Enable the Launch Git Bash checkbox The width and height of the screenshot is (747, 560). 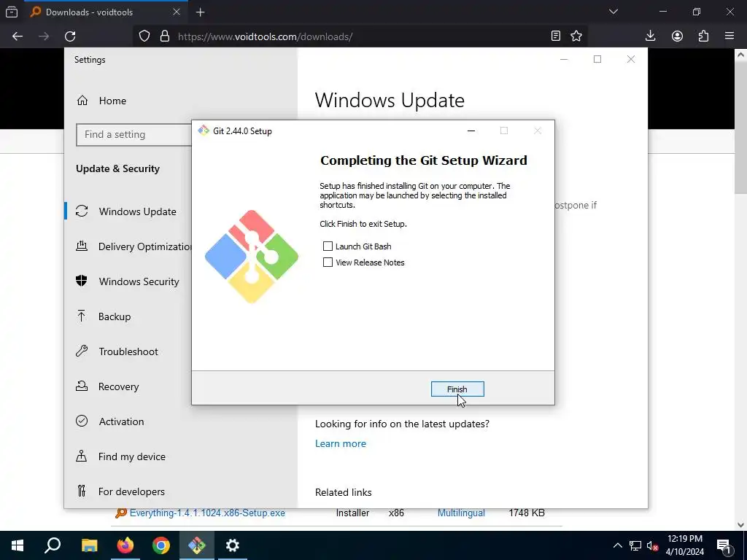(x=328, y=246)
